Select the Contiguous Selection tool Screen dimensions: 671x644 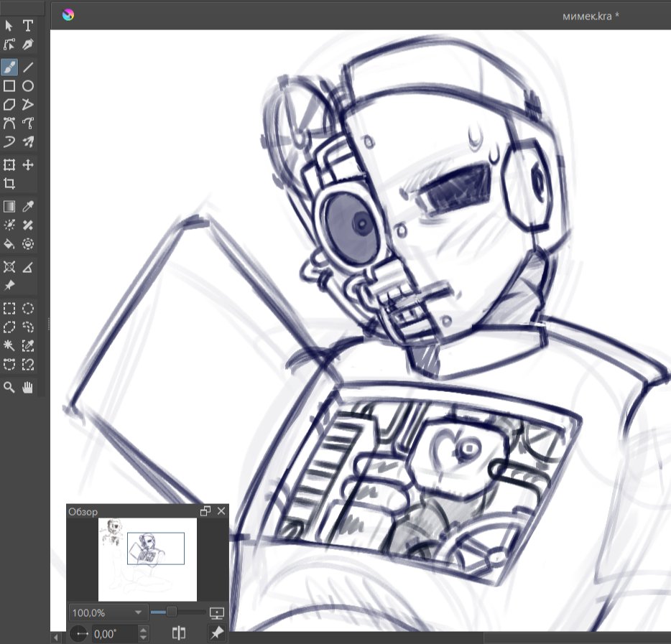click(9, 346)
